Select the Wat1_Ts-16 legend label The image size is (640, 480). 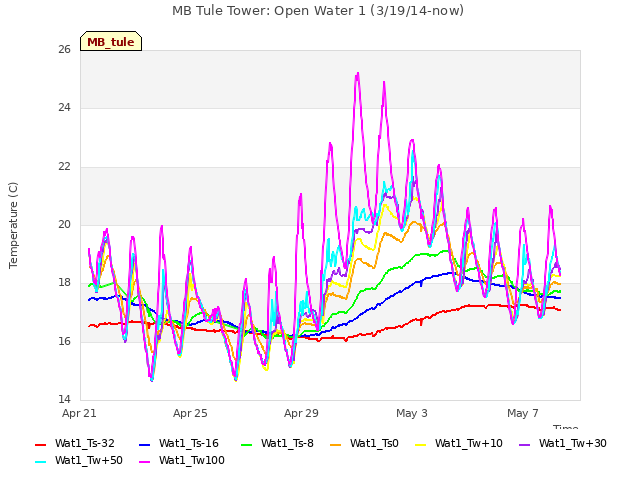[x=189, y=444]
